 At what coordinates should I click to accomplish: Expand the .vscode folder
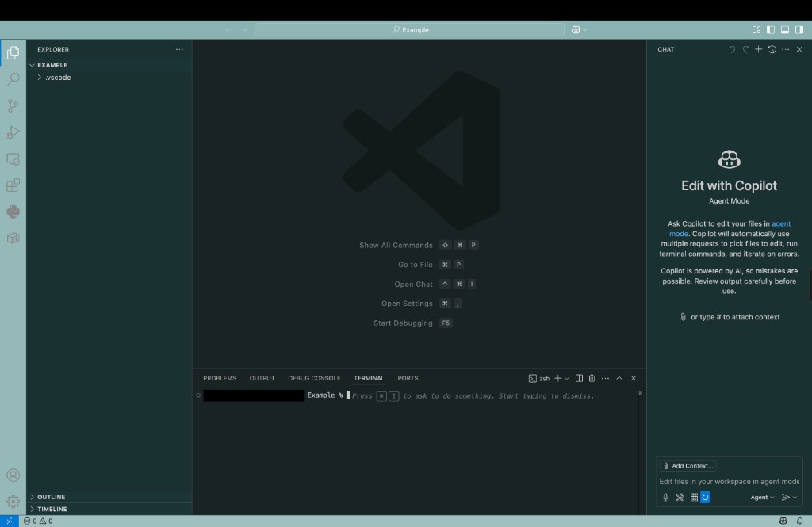click(x=109, y=78)
